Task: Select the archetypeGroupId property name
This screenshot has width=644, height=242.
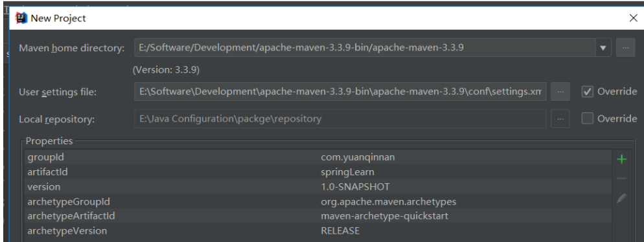Action: click(69, 202)
